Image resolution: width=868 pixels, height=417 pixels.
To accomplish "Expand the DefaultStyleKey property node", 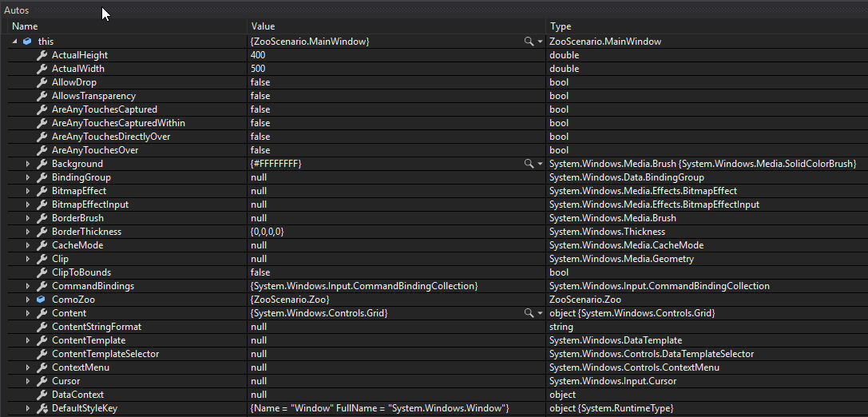I will (x=28, y=408).
